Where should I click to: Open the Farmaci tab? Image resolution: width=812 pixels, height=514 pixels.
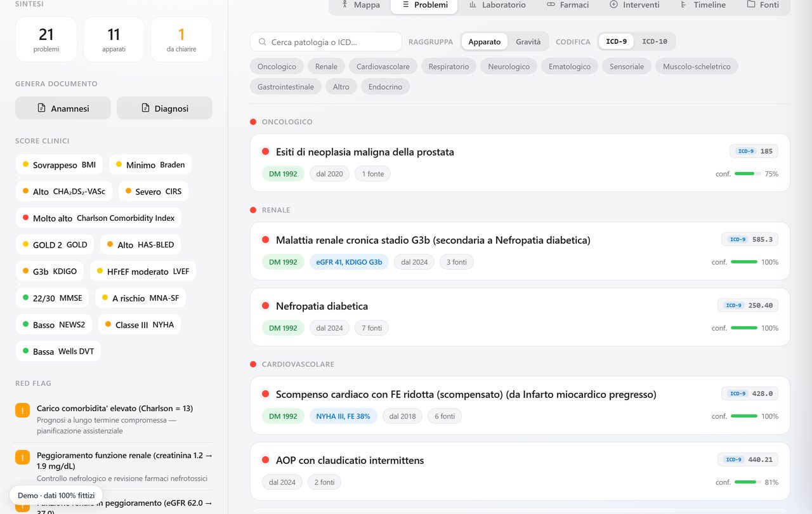(x=567, y=5)
